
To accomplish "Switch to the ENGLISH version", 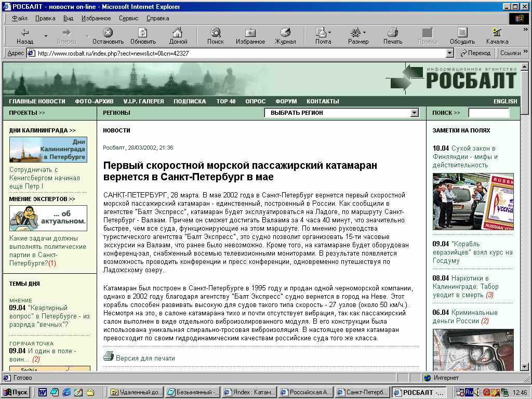I will [505, 101].
